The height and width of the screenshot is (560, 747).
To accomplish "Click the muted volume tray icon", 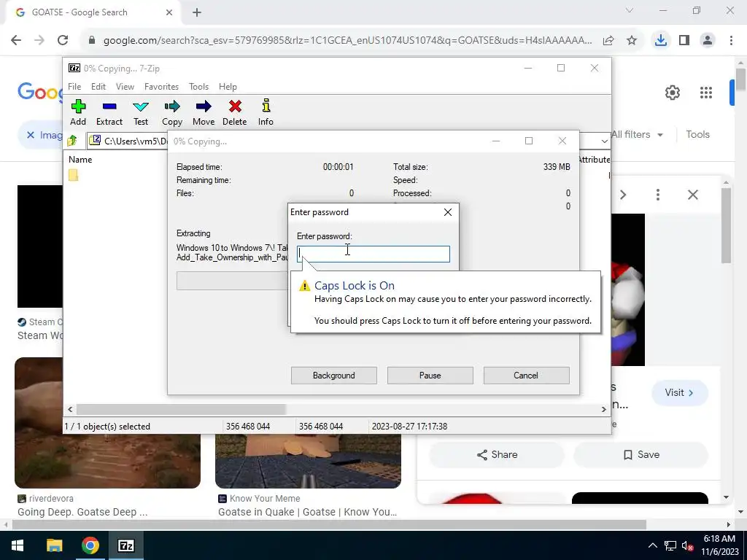I will pyautogui.click(x=687, y=545).
